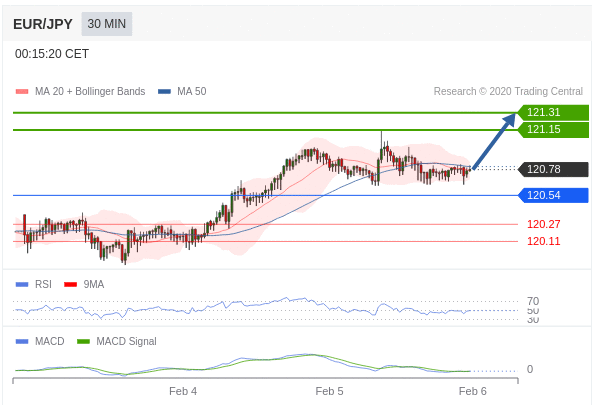Click the blue upward forecast arrow
This screenshot has width=596, height=412.
coord(494,141)
